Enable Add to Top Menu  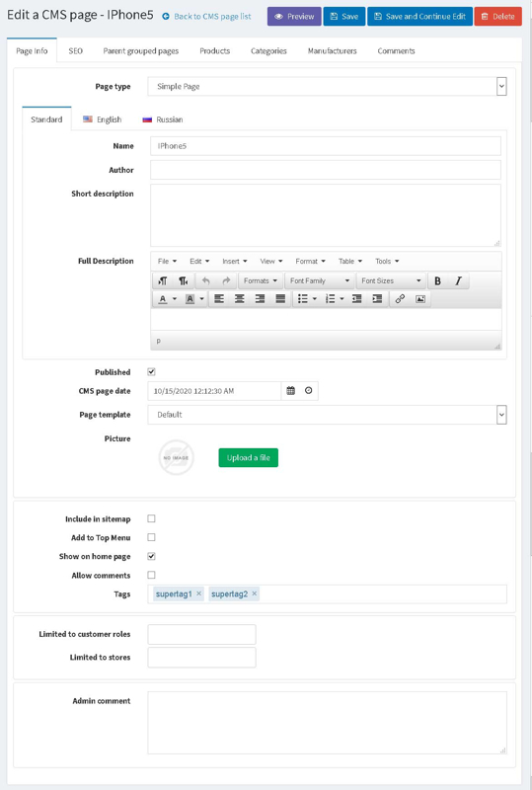[x=151, y=537]
